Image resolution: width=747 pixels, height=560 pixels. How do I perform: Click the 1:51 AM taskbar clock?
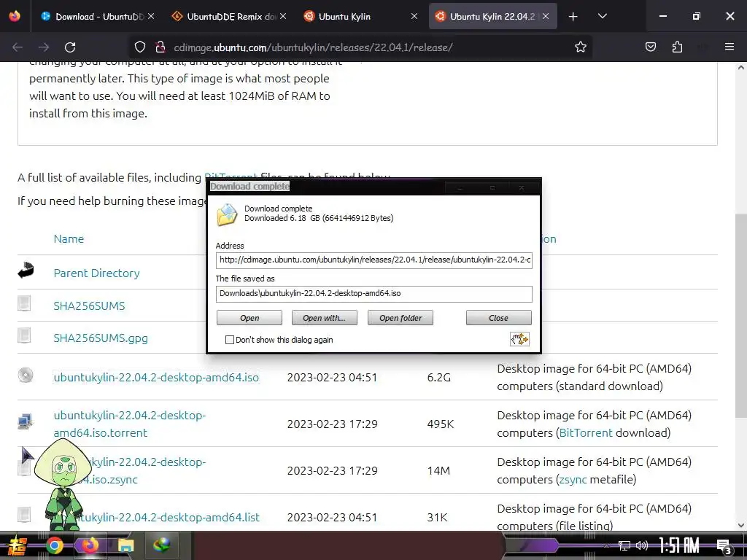tap(679, 545)
